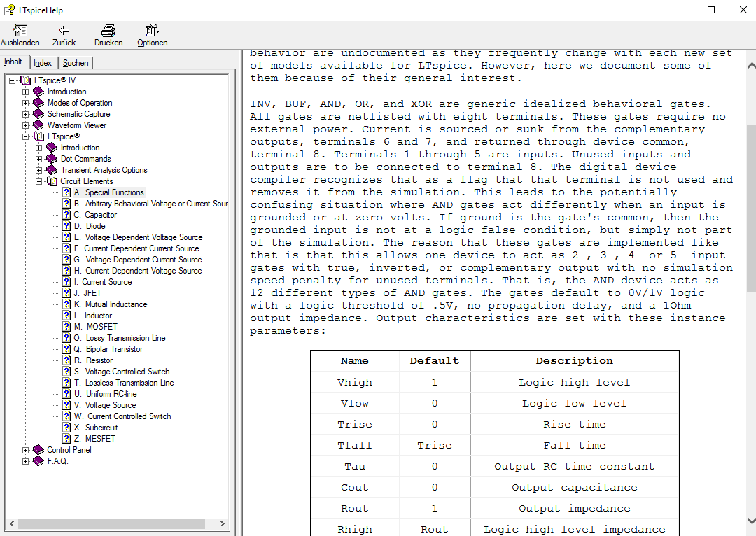Open the U. Uniform RC-line topic
This screenshot has height=536, width=756.
pyautogui.click(x=106, y=394)
